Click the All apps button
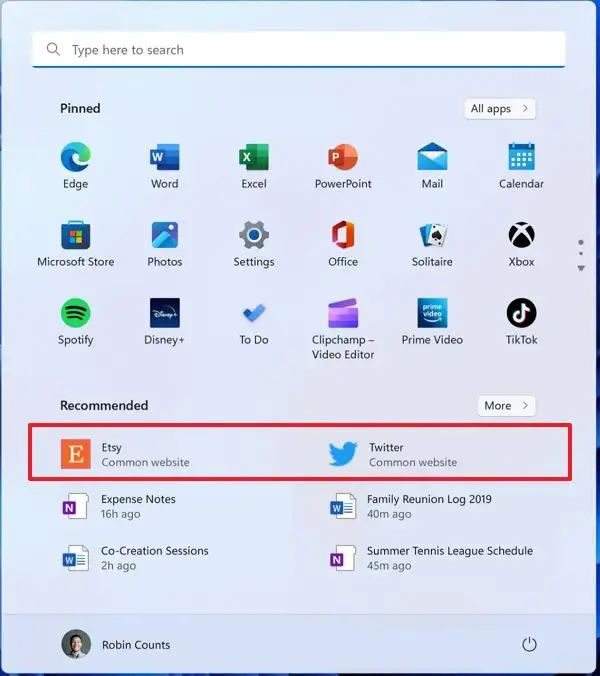600x676 pixels. (500, 109)
